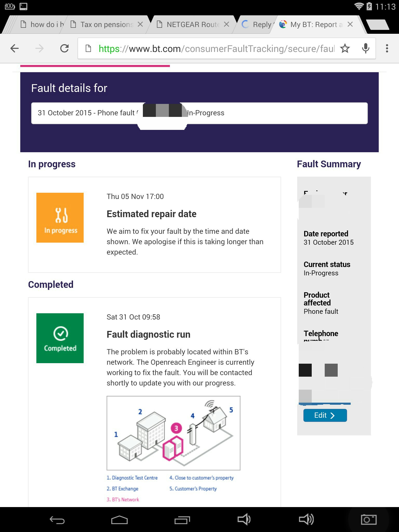The image size is (399, 532).
Task: Open the BT network diagram image
Action: pyautogui.click(x=173, y=433)
